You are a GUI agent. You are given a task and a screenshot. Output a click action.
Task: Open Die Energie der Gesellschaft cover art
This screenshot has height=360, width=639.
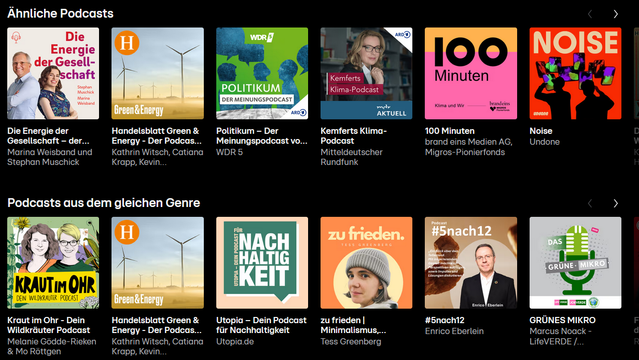[x=53, y=73]
